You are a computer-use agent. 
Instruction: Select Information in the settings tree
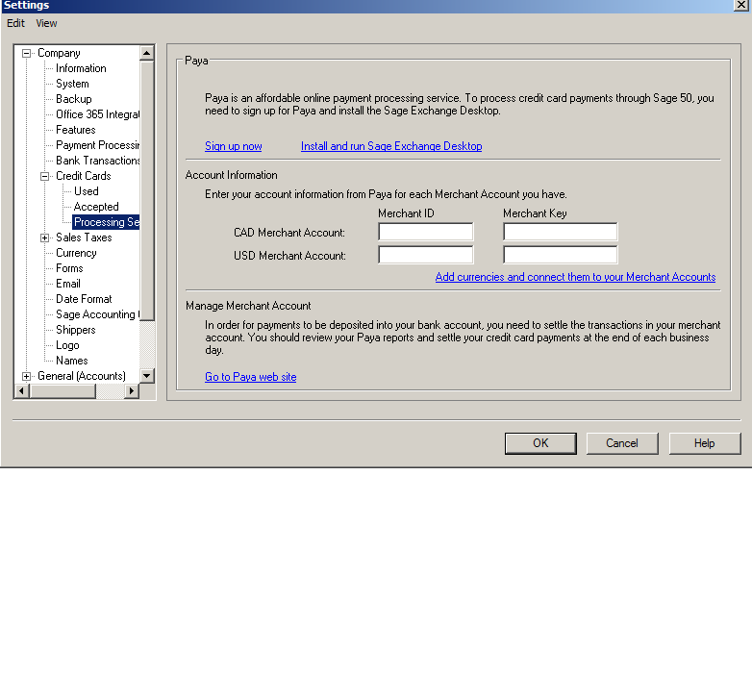coord(81,68)
